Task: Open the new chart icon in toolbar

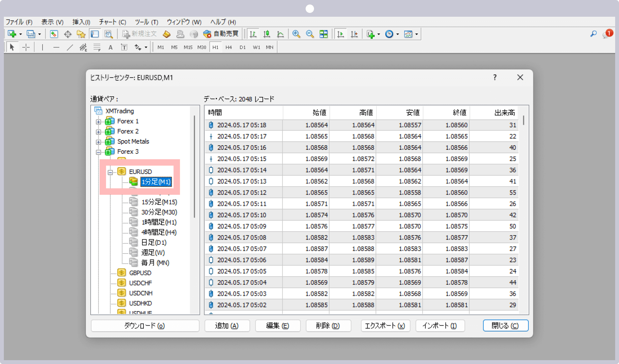Action: click(x=12, y=34)
